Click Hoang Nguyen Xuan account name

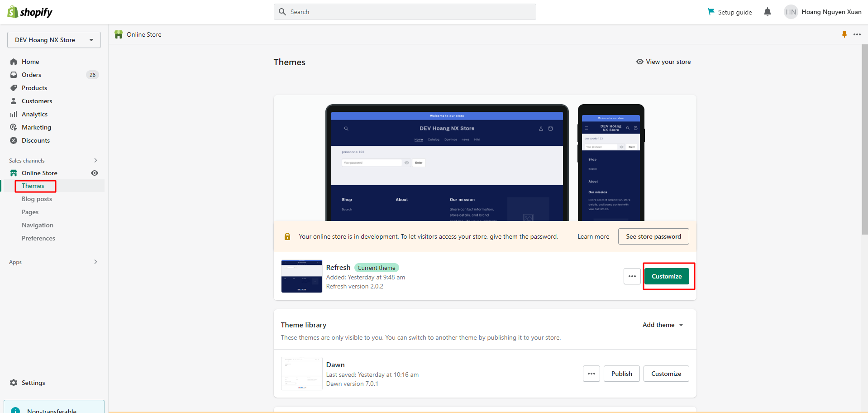[x=832, y=12]
